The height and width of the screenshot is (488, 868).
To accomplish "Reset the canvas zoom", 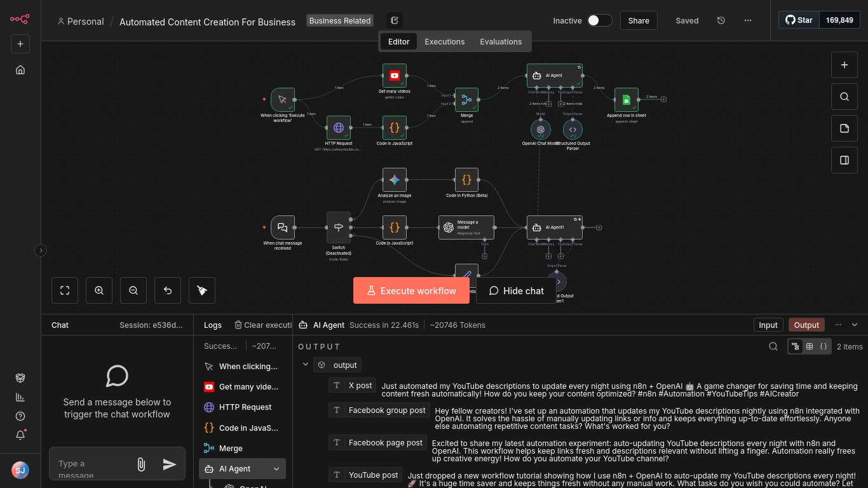I will coord(168,290).
